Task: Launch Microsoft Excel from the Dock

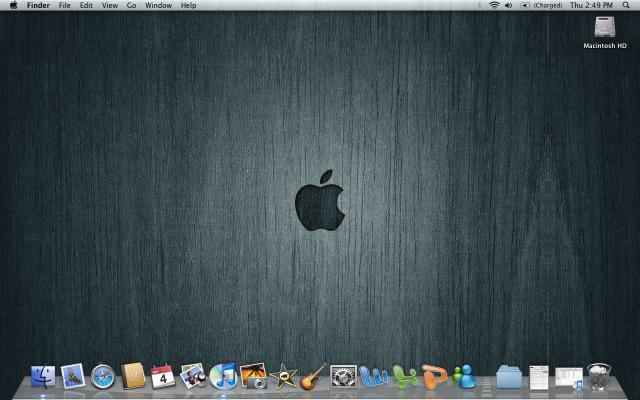Action: point(405,377)
